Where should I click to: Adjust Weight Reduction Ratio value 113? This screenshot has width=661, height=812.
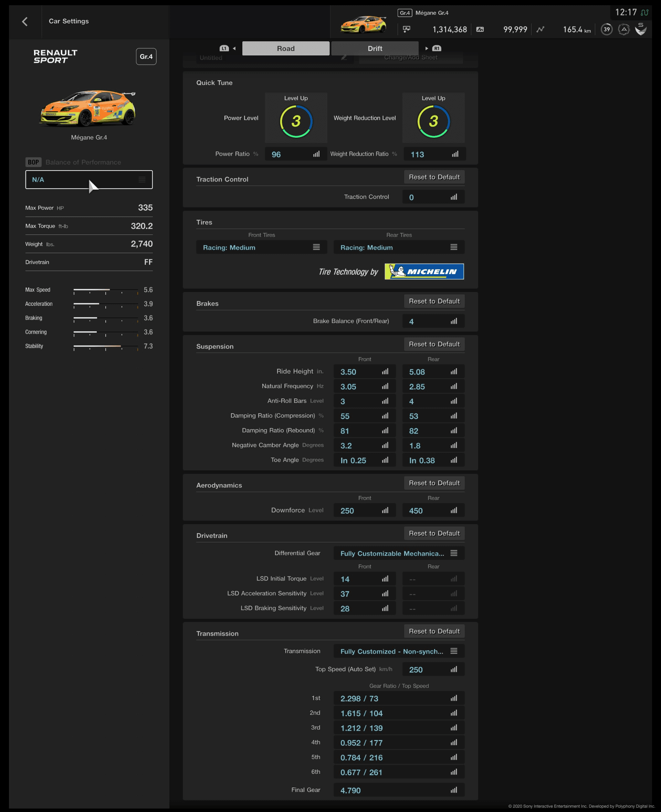click(434, 154)
